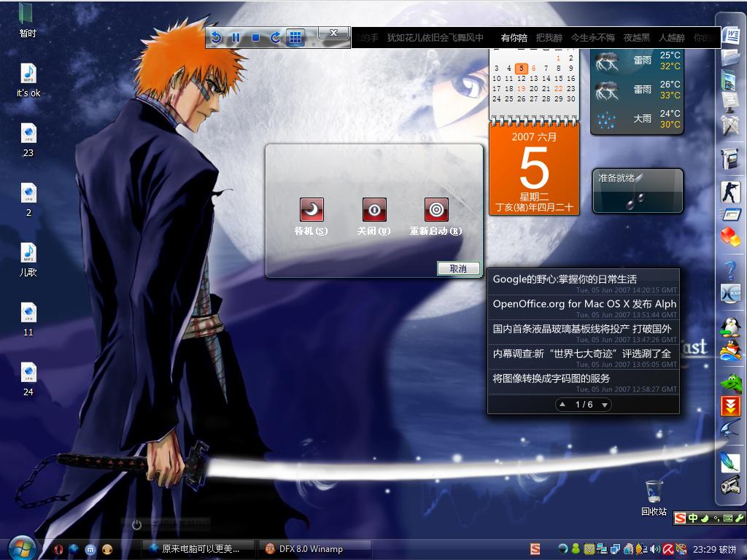
Task: Click the orange download arrows dock icon
Action: 731,406
